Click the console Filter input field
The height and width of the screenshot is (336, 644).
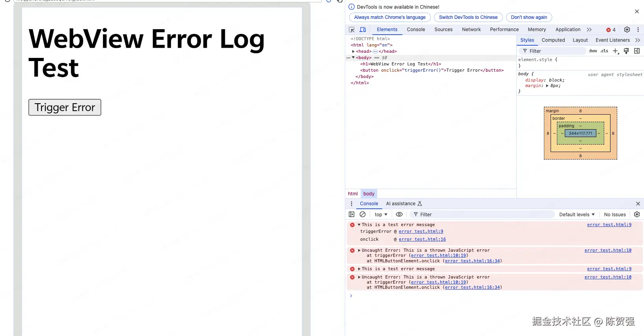tap(482, 215)
